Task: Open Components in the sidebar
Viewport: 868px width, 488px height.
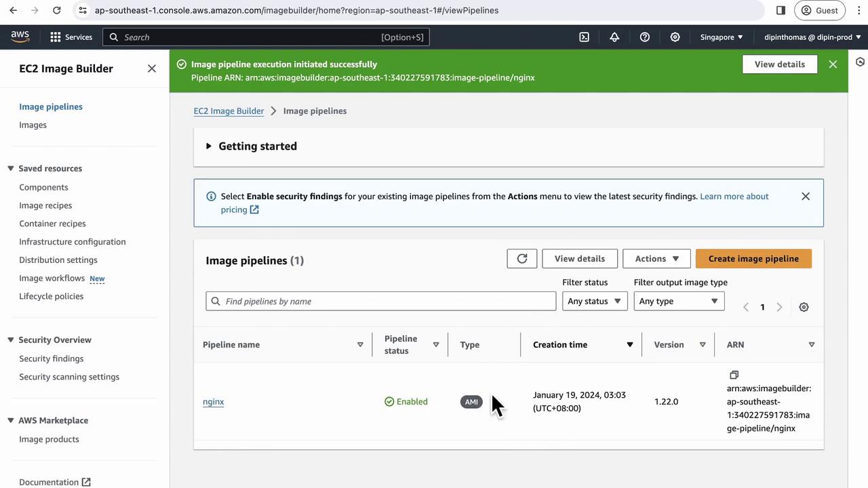Action: coord(43,188)
